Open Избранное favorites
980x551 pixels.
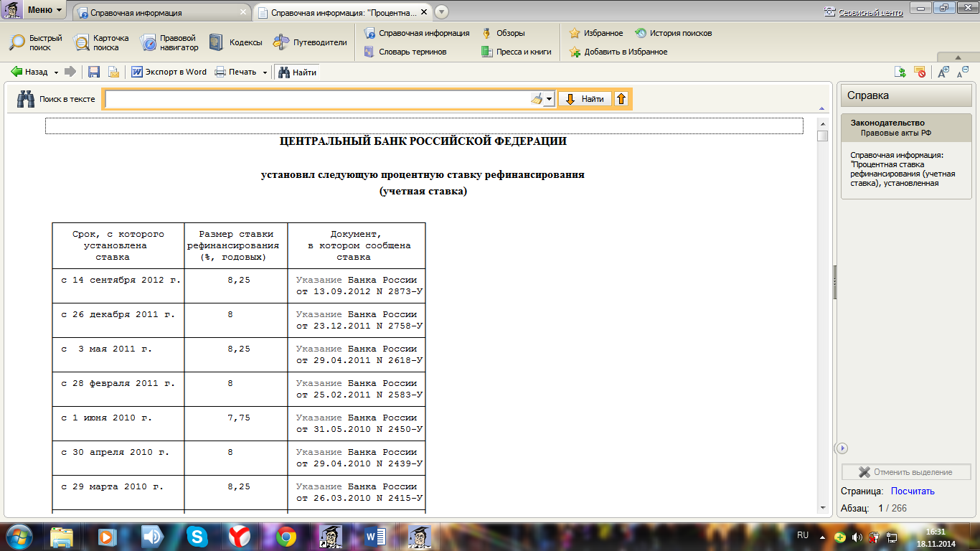(x=596, y=33)
